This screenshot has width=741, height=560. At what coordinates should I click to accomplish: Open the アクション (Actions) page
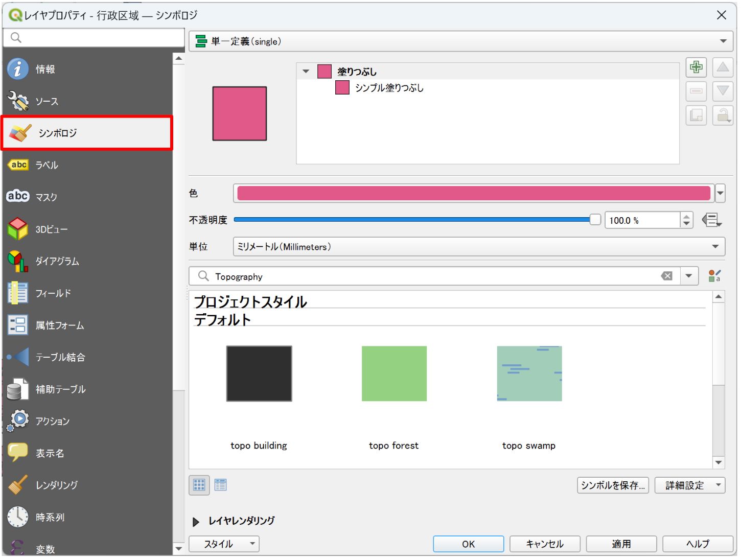coord(87,421)
